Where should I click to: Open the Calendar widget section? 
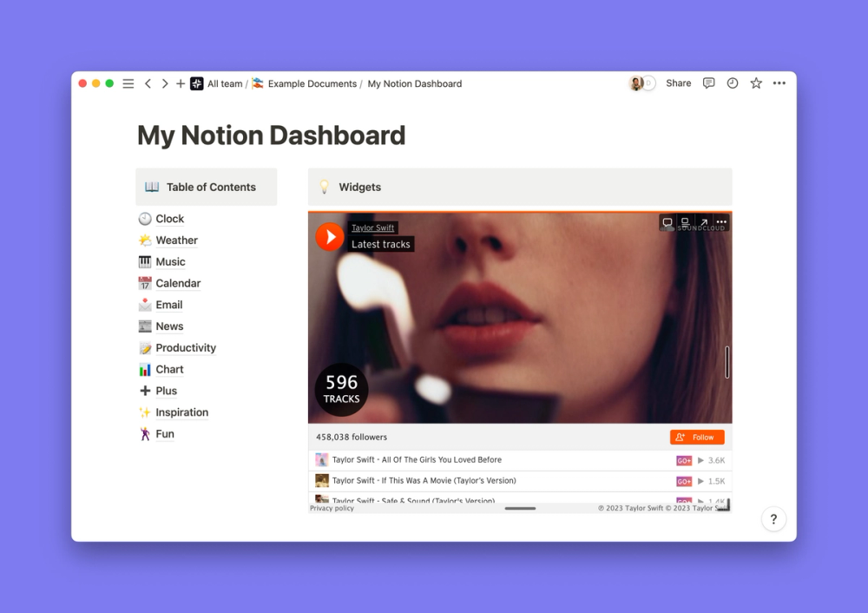pos(179,283)
